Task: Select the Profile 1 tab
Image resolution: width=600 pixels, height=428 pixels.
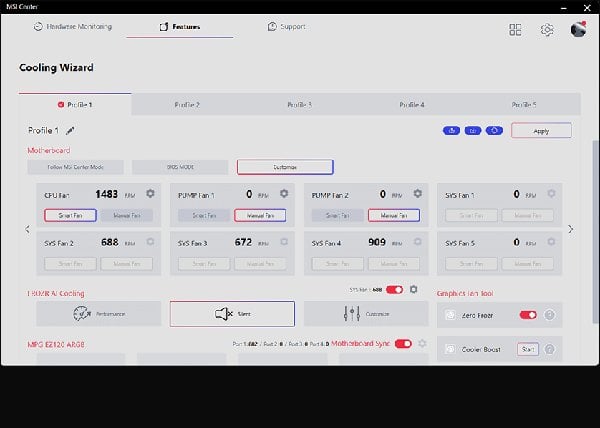Action: point(75,104)
